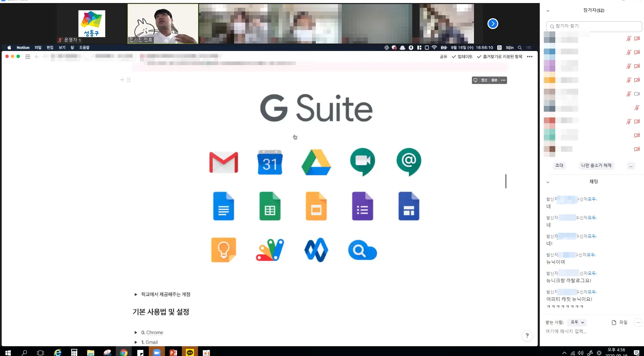644x356 pixels.
Task: Click the Google Calendar 31 icon
Action: 270,162
